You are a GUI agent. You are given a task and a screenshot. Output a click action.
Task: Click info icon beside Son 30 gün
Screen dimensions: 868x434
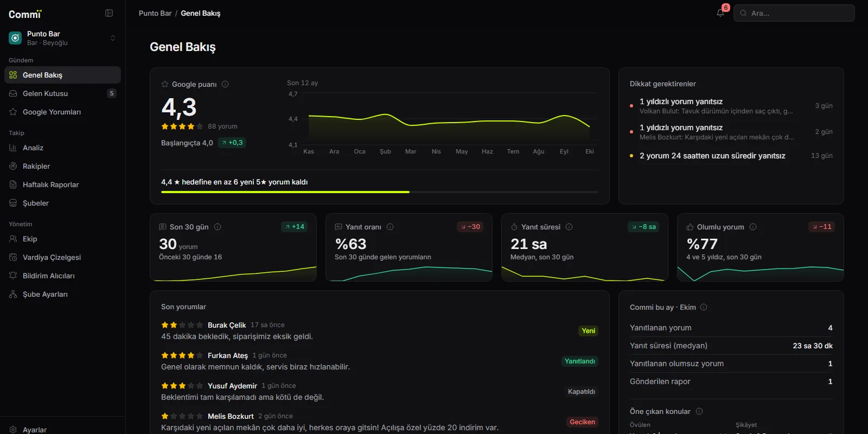pyautogui.click(x=218, y=227)
